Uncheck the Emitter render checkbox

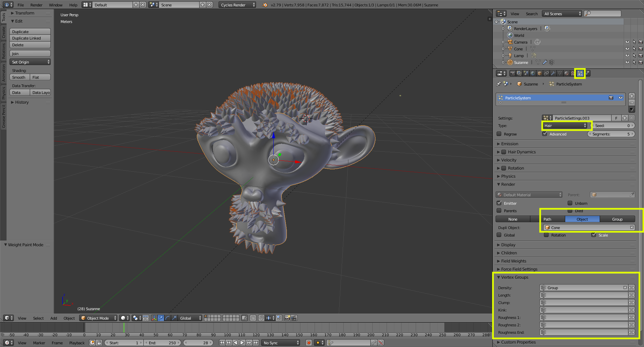(x=499, y=203)
